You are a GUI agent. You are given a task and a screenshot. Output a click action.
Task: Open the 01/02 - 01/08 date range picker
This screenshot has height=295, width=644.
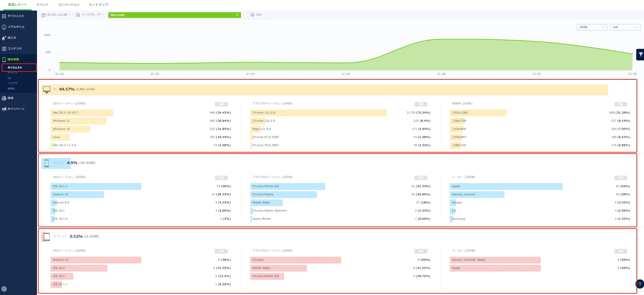57,15
